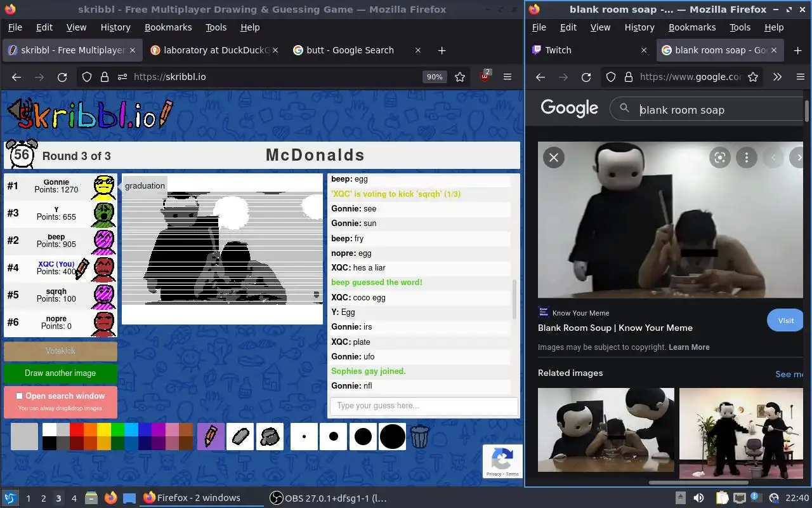Switch to workspace 2
This screenshot has height=508, width=812.
(x=43, y=498)
